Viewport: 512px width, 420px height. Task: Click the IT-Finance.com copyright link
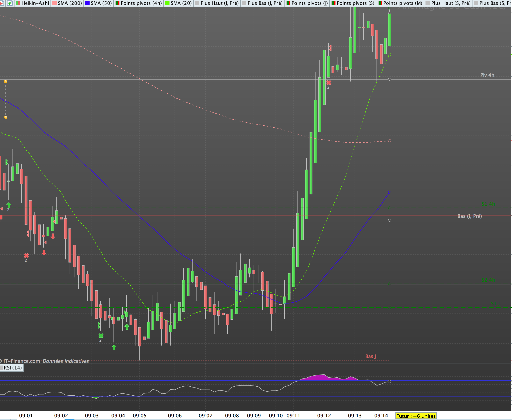(x=22, y=361)
